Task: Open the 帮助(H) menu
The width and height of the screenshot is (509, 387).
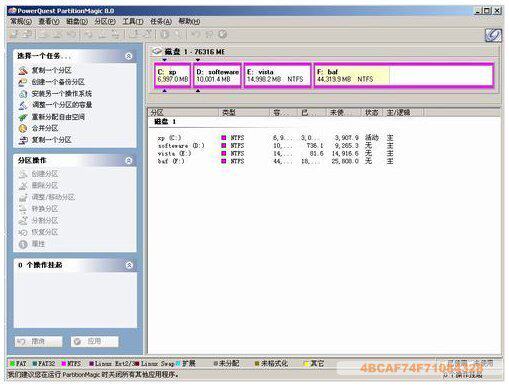Action: point(189,21)
